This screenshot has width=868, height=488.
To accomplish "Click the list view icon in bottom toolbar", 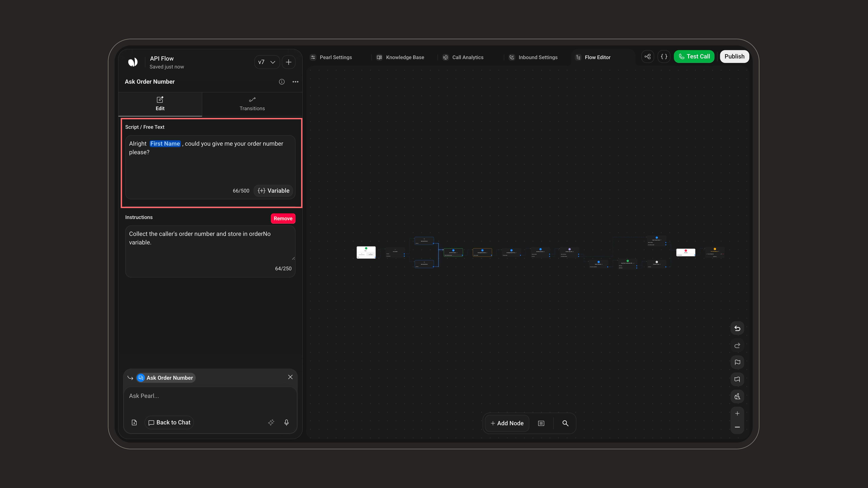I will point(541,423).
